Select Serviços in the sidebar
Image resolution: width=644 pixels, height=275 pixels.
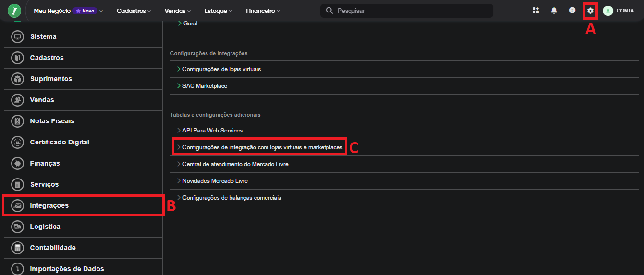click(44, 184)
